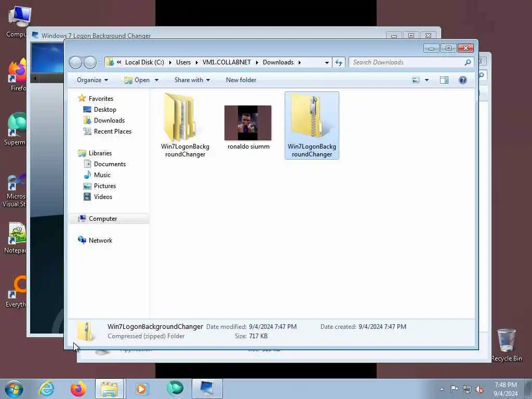
Task: Launch Internet Explorer from the taskbar
Action: pyautogui.click(x=46, y=389)
